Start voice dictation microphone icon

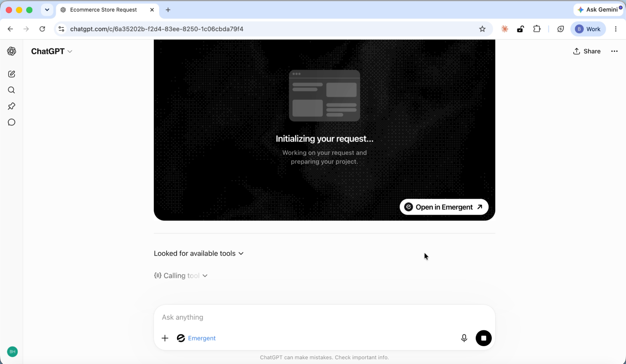(464, 338)
